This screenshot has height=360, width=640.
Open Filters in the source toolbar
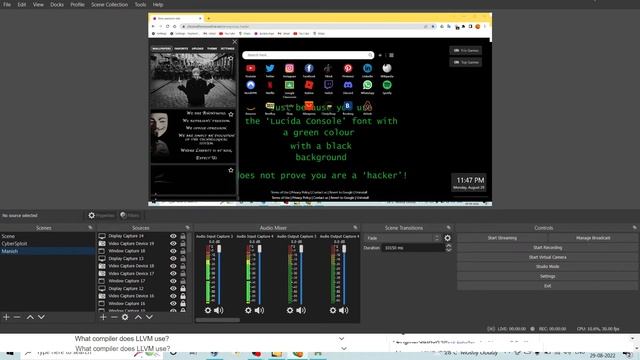130,216
